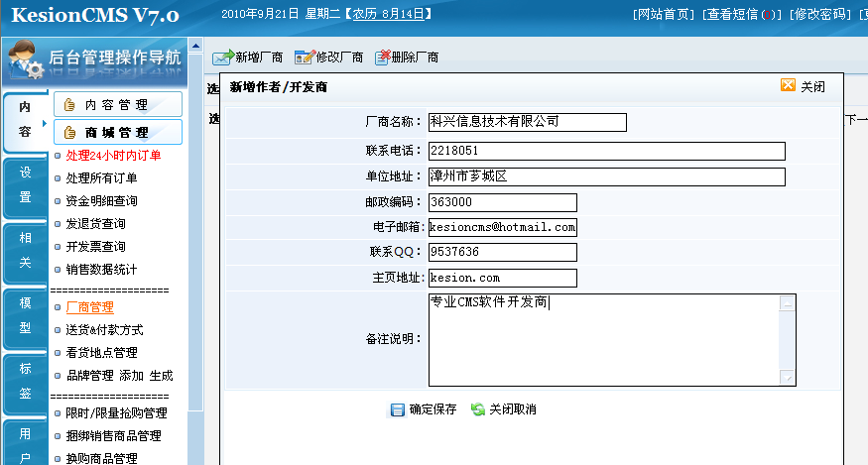The image size is (868, 465).
Task: Click the 农历 8月14日 date link
Action: point(389,14)
